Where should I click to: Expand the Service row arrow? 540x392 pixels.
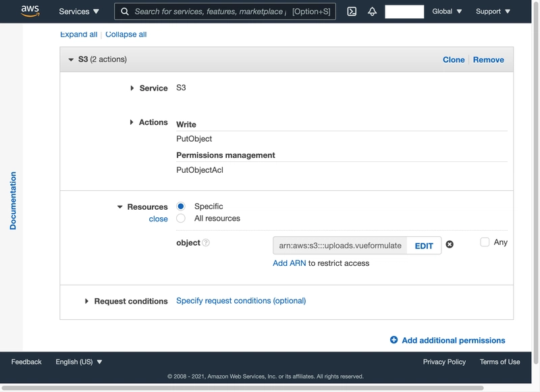pyautogui.click(x=132, y=88)
